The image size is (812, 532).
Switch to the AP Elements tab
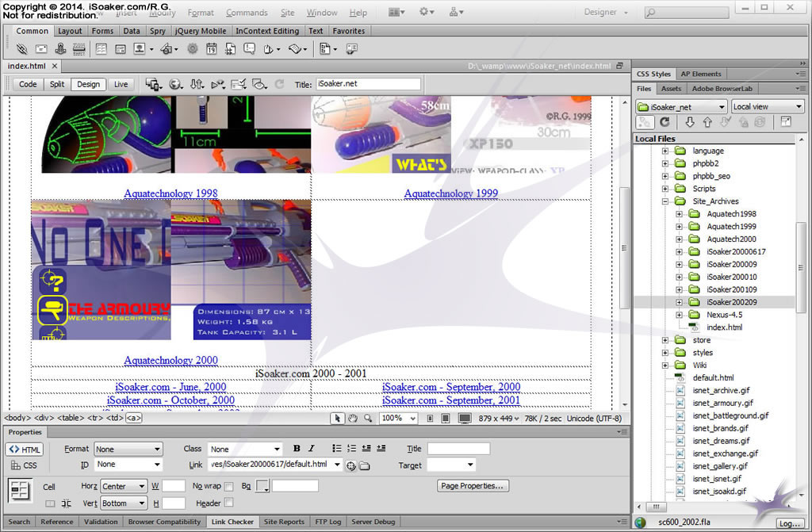[701, 74]
